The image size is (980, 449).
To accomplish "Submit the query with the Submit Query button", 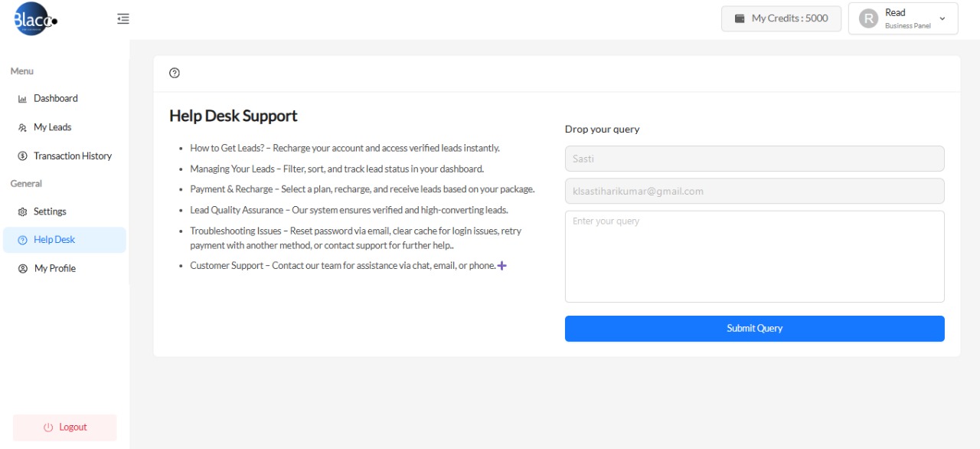I will pos(754,329).
